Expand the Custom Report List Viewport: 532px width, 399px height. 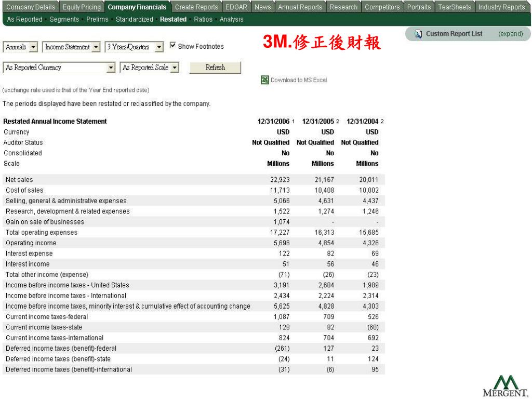point(510,34)
